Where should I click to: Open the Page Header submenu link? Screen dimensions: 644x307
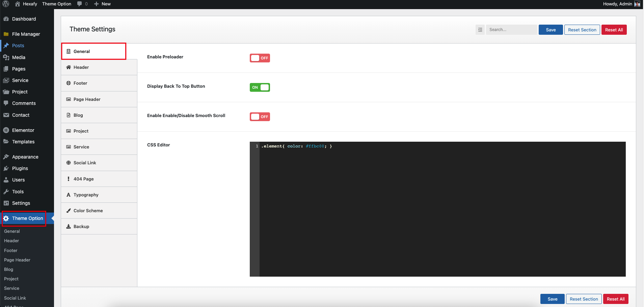tap(17, 260)
